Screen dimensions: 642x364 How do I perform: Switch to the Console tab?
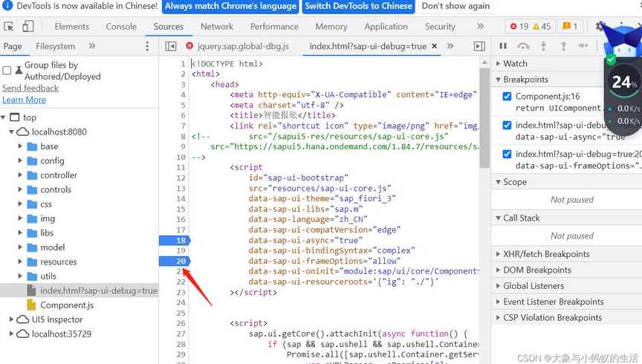point(121,27)
